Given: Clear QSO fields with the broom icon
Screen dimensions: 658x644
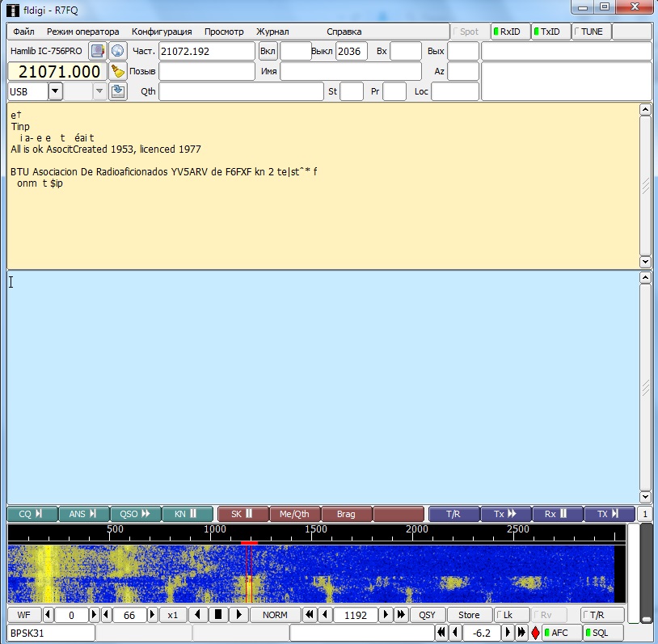Looking at the screenshot, I should (118, 71).
